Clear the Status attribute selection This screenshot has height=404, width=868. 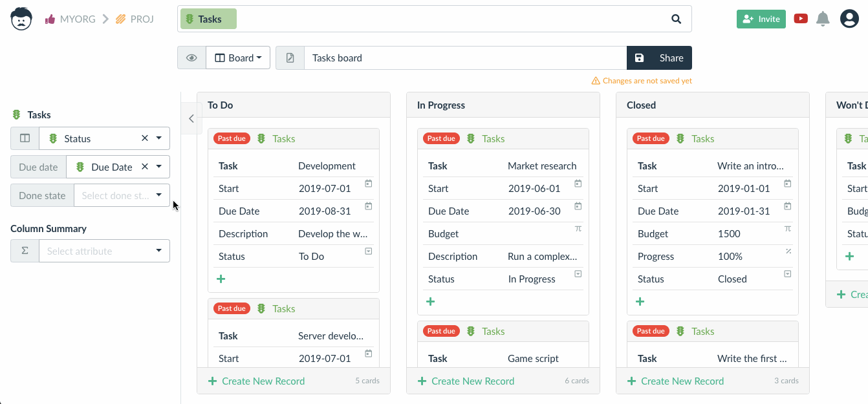tap(145, 138)
